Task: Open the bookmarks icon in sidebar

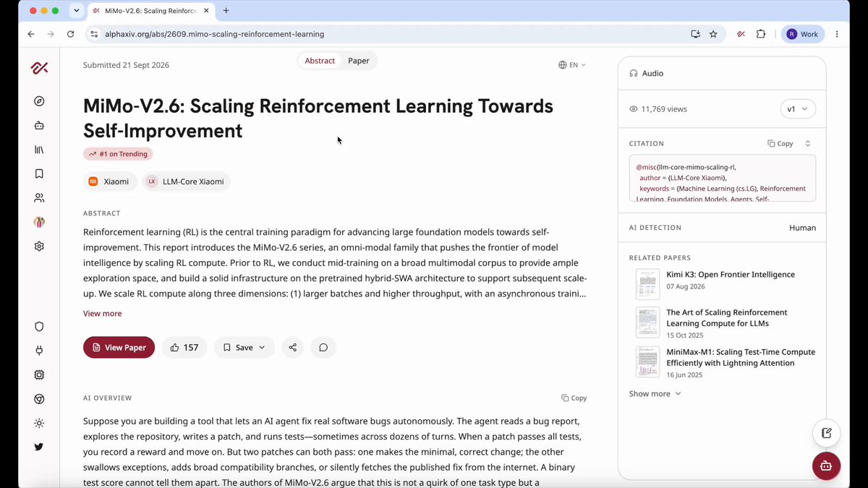Action: click(x=39, y=174)
